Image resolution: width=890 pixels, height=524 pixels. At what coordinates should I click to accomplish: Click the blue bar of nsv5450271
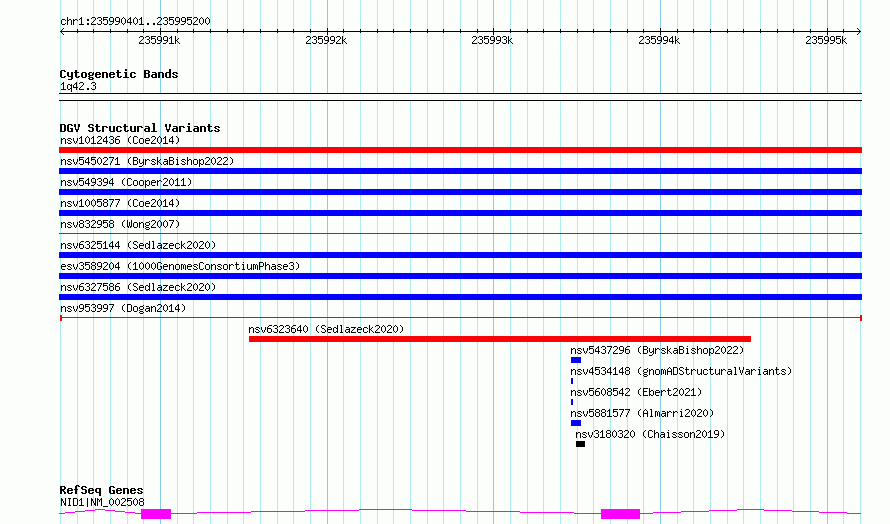pyautogui.click(x=460, y=171)
